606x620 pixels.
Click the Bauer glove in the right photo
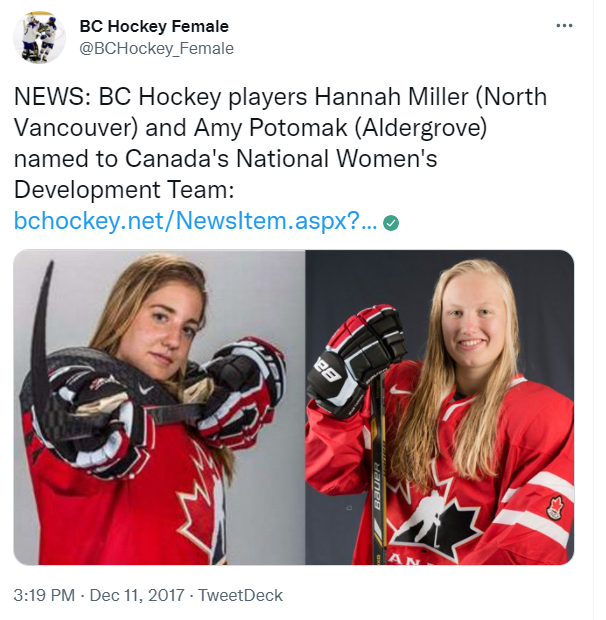coord(356,360)
